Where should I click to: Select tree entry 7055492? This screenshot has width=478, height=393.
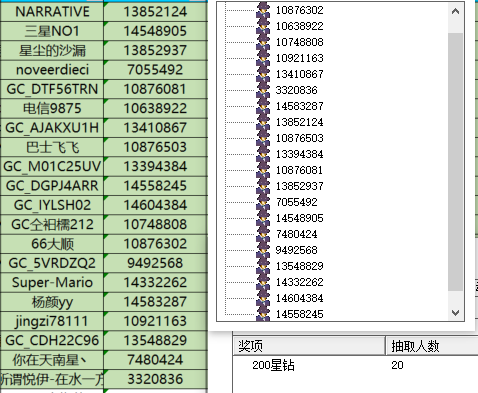click(x=296, y=202)
